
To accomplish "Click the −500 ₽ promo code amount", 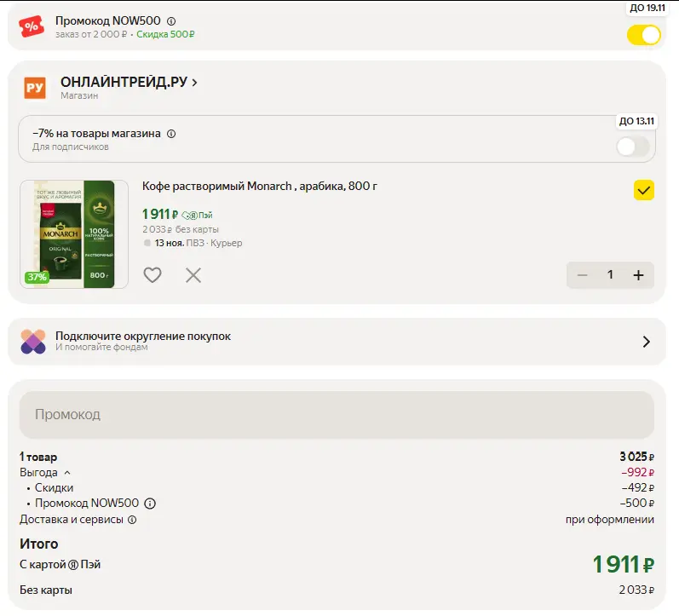I will (x=637, y=503).
